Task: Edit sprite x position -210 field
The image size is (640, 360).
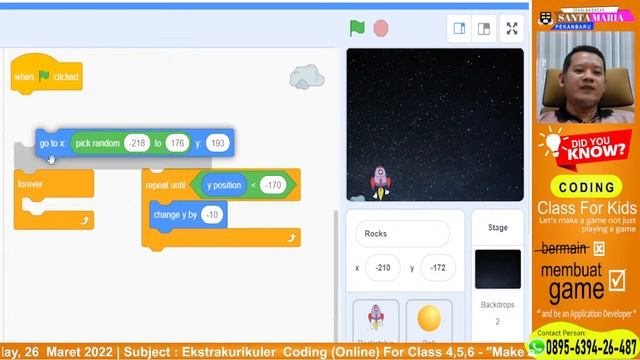Action: point(383,268)
